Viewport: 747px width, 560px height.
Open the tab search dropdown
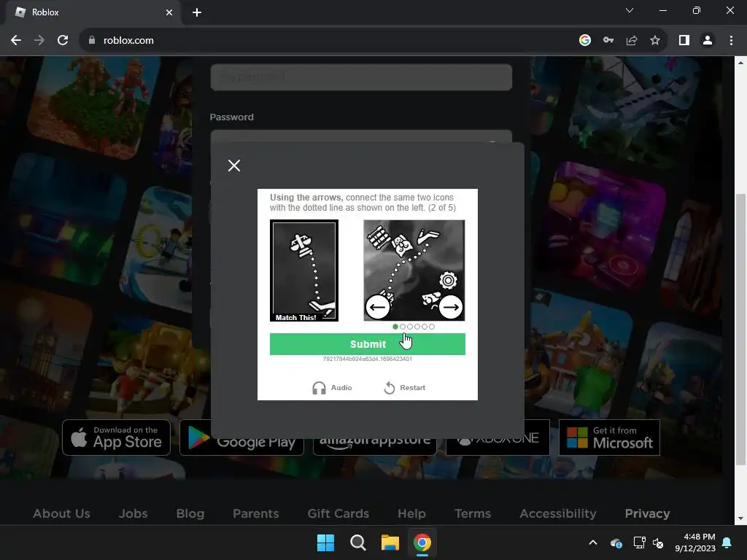tap(630, 10)
